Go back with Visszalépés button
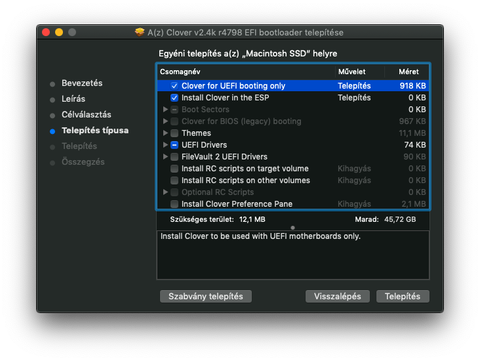Viewport: 480px width, 361px height. (x=337, y=296)
